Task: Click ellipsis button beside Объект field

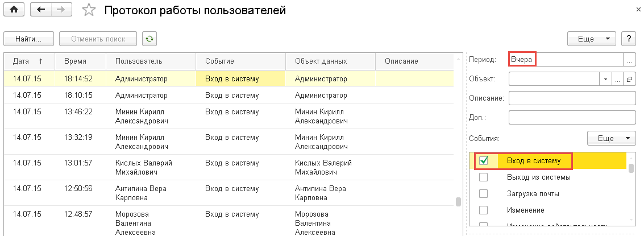Action: [x=618, y=79]
